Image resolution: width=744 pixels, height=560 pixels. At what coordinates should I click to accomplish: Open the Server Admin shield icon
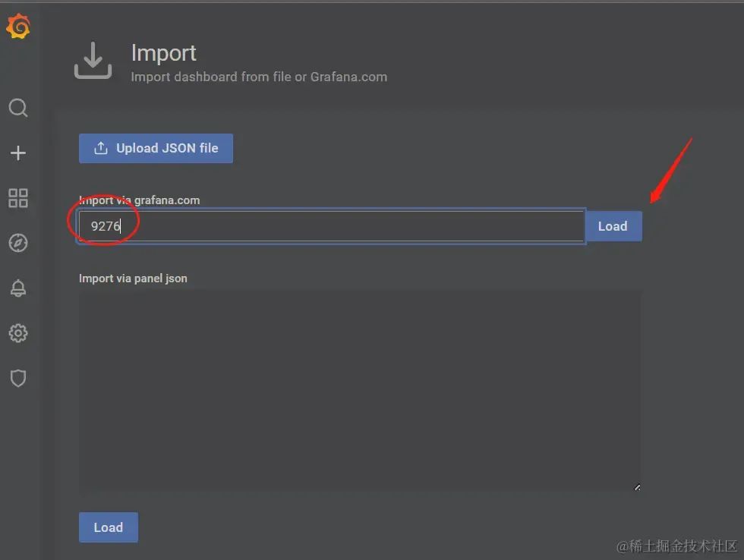[18, 378]
